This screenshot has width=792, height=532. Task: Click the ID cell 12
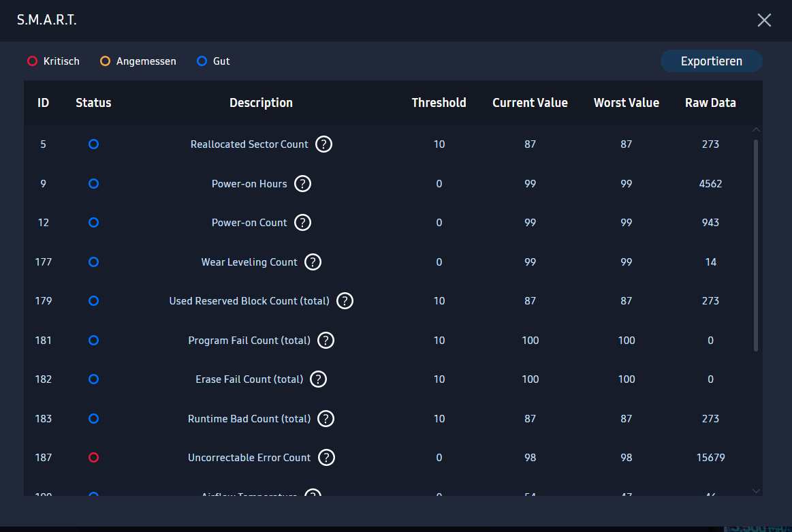click(44, 223)
